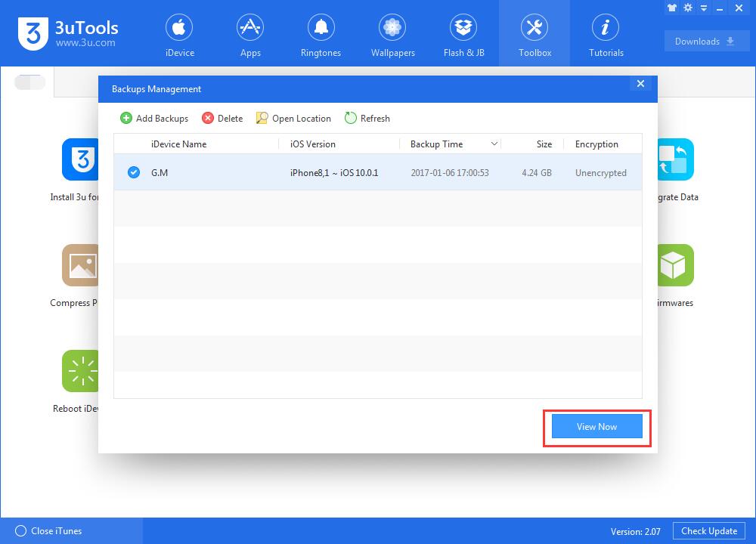Open the Tutorials info icon

606,27
